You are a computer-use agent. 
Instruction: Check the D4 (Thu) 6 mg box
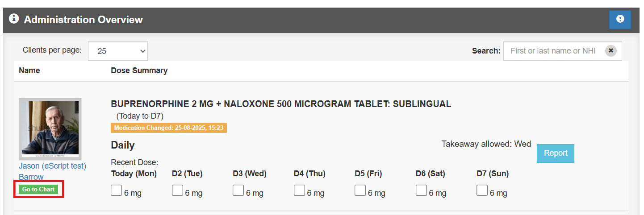pyautogui.click(x=299, y=191)
